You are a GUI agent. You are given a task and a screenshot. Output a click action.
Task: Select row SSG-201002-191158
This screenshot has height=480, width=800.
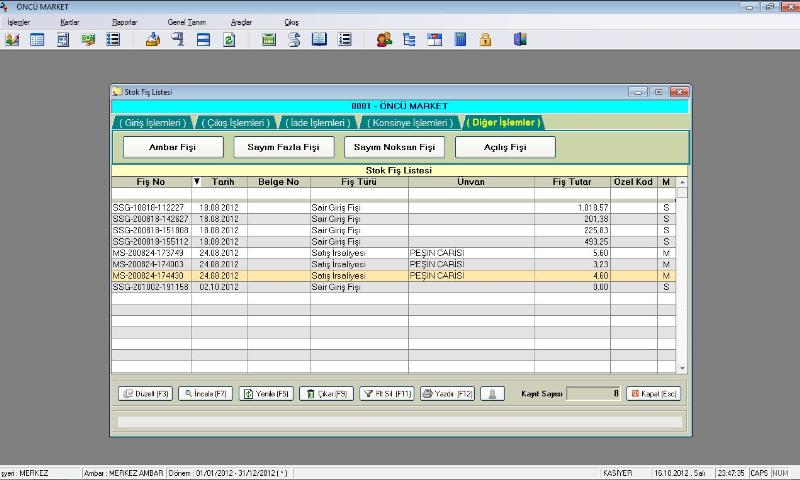[x=393, y=287]
